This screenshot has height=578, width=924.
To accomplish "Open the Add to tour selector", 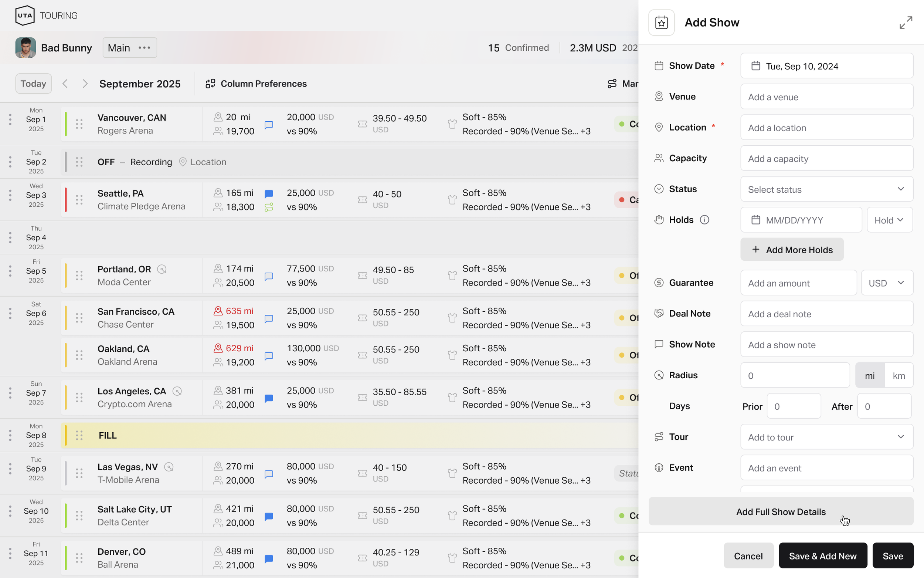I will click(826, 437).
